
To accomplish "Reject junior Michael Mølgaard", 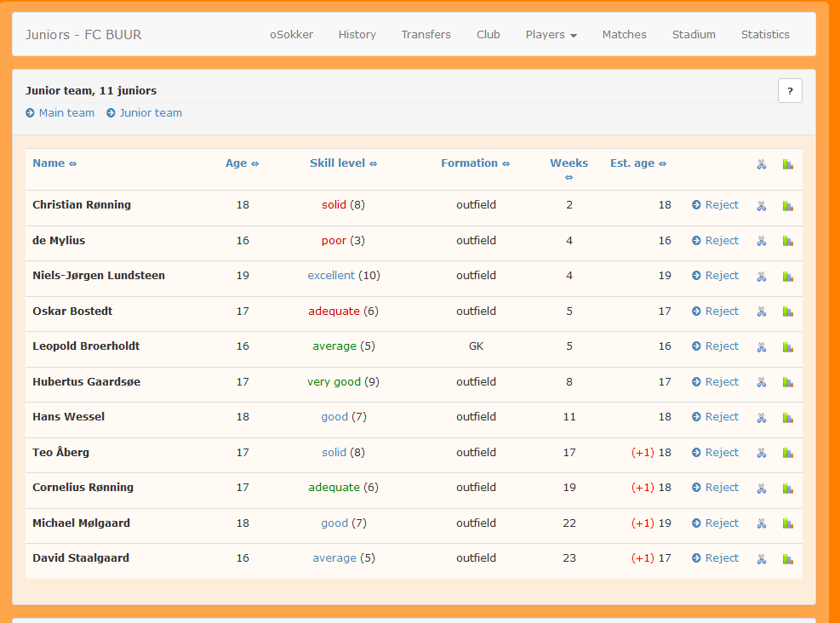I will tap(715, 523).
